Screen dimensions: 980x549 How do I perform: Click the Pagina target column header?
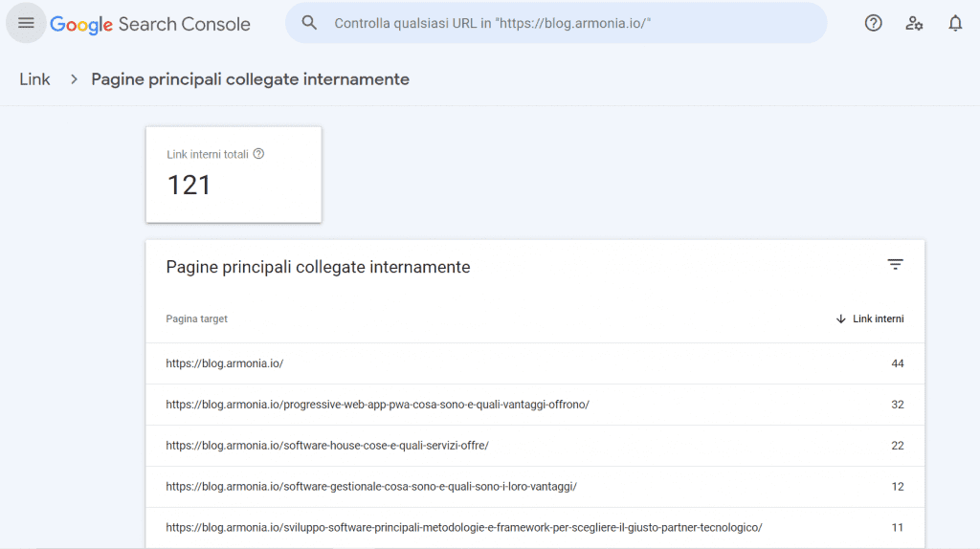196,319
